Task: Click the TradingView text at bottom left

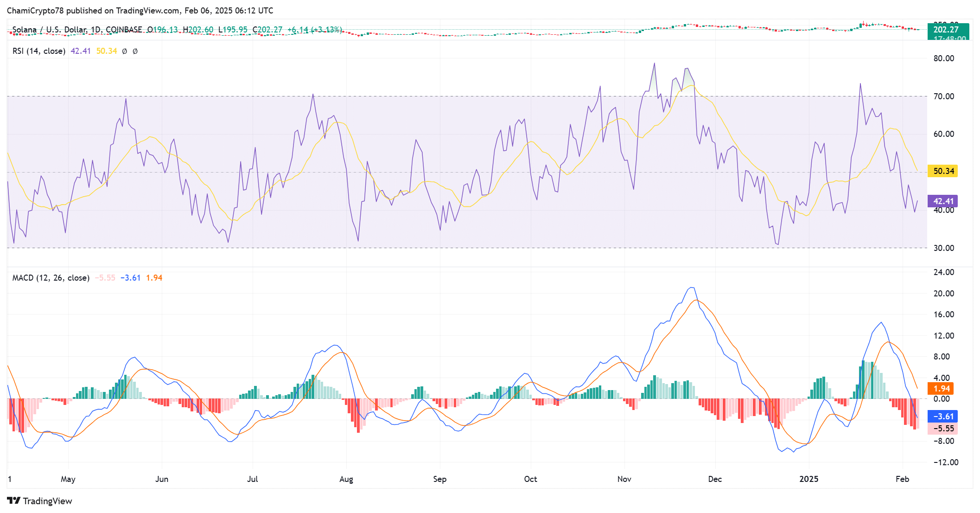Action: pyautogui.click(x=47, y=501)
